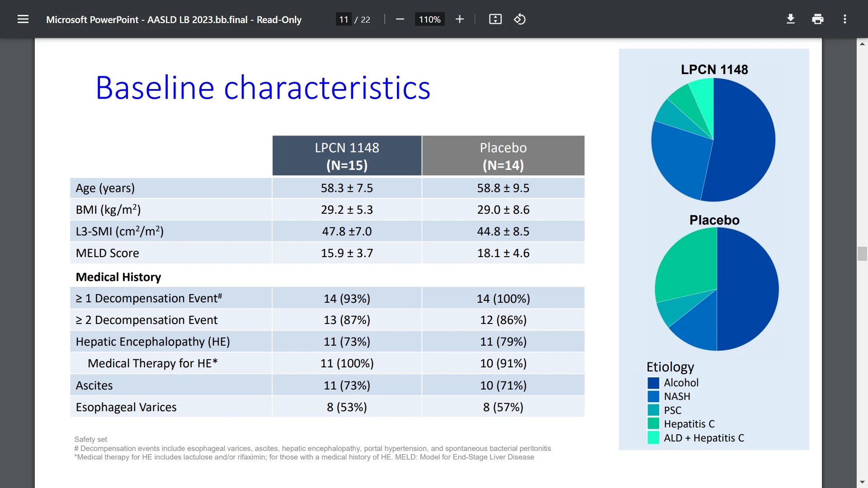Click the page number input field
The height and width of the screenshot is (488, 868).
click(344, 19)
